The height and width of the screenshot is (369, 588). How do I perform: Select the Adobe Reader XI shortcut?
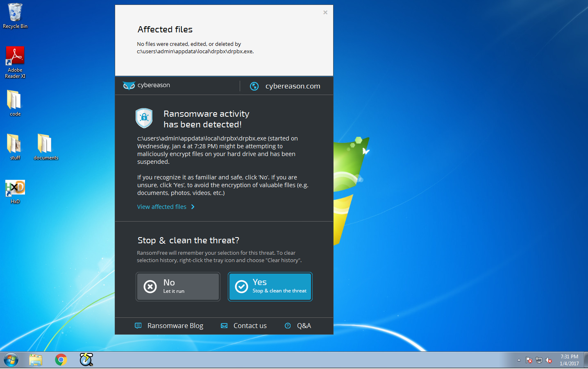15,62
